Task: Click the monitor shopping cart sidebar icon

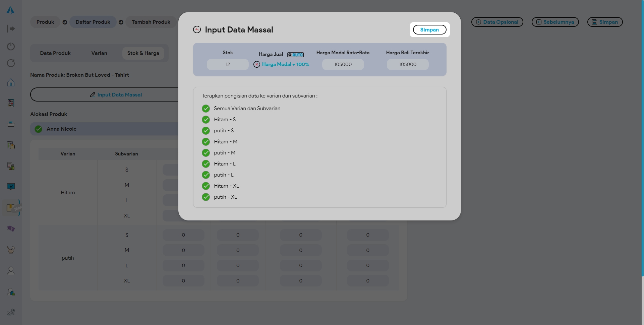Action: coord(11,187)
